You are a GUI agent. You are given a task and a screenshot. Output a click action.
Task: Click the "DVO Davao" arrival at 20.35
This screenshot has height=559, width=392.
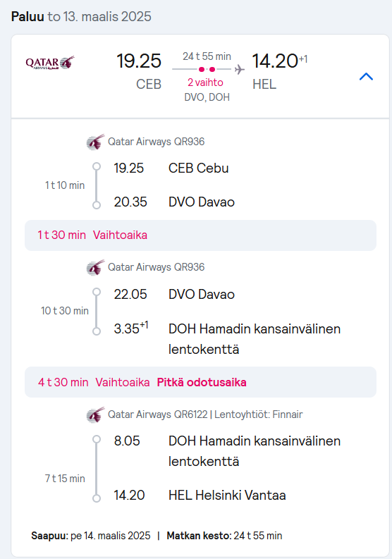[x=202, y=202]
